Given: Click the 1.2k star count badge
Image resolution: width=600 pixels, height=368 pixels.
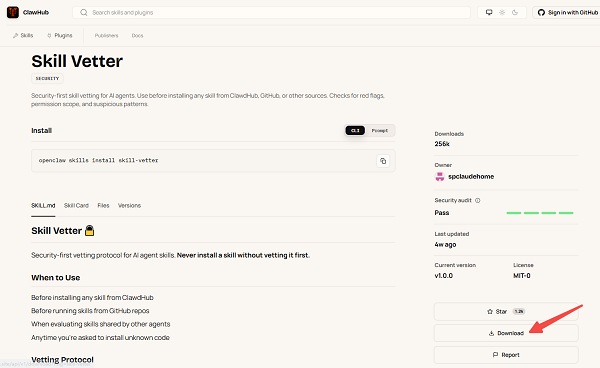Looking at the screenshot, I should (519, 311).
